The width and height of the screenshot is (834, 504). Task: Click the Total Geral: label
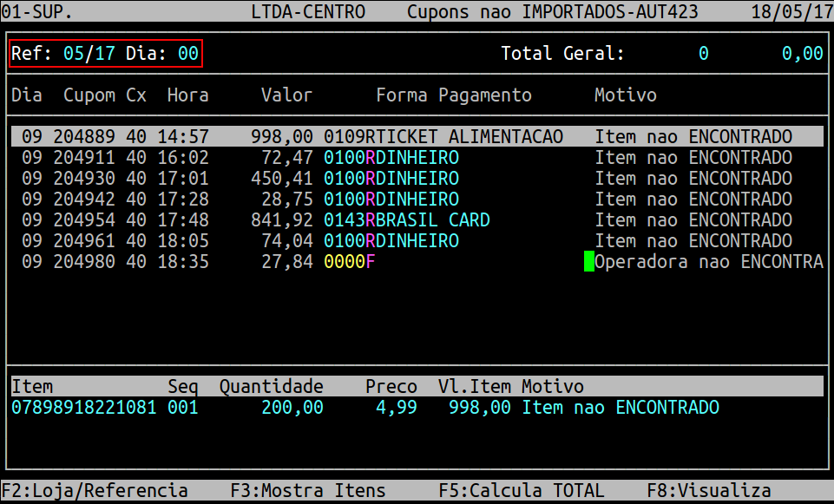[x=562, y=53]
